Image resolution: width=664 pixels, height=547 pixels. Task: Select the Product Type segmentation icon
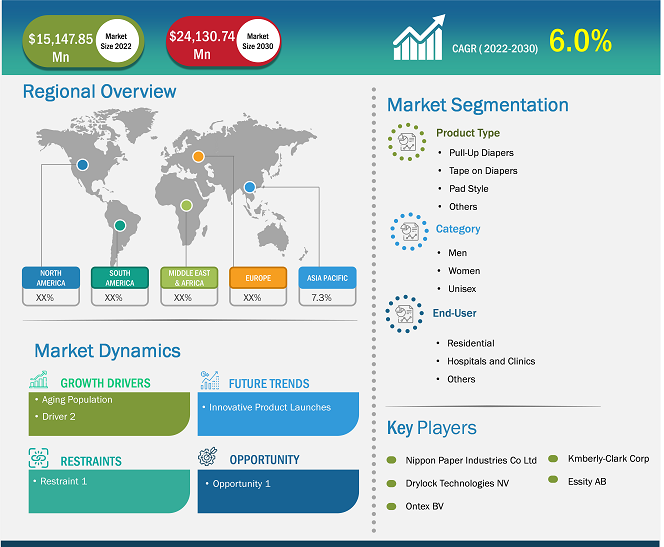[x=407, y=141]
